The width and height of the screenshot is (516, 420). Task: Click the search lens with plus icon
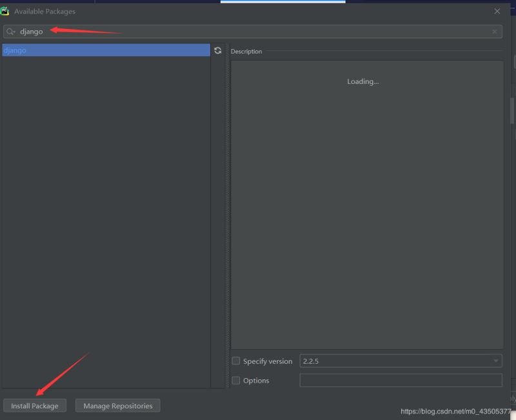point(10,31)
